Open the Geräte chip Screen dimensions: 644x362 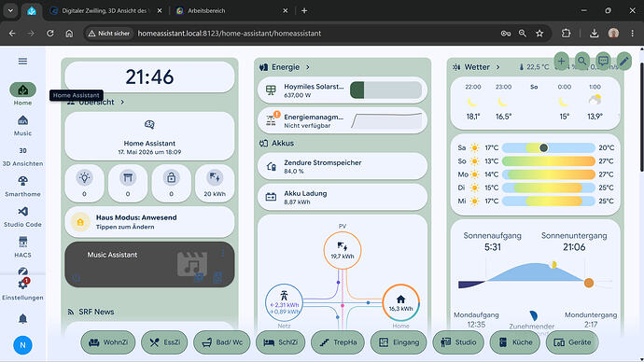(572, 342)
